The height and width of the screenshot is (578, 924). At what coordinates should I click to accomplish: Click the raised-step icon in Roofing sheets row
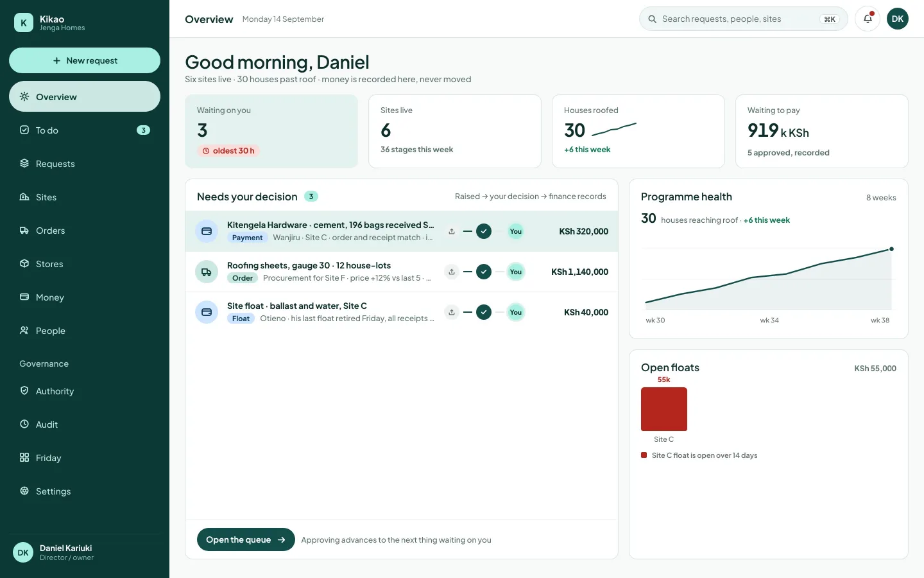[452, 272]
